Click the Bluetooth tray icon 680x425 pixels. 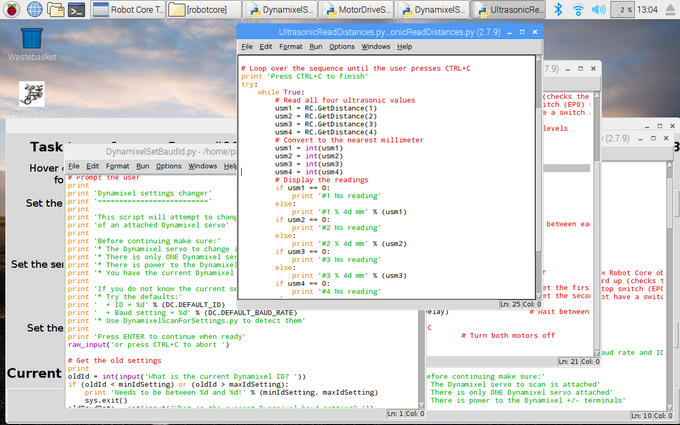[x=557, y=10]
